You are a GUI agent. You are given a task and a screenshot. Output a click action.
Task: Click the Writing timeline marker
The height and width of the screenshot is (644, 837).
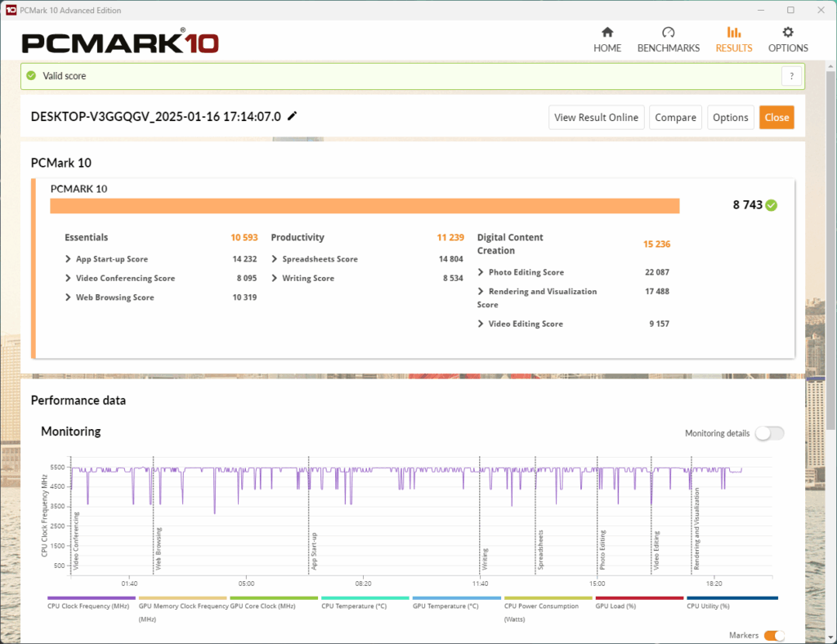click(x=486, y=559)
